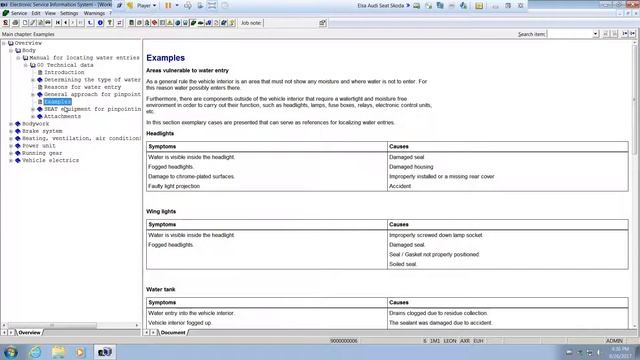Click the icon right of Job note field
Viewport: 640px width, 360px height.
click(x=322, y=23)
